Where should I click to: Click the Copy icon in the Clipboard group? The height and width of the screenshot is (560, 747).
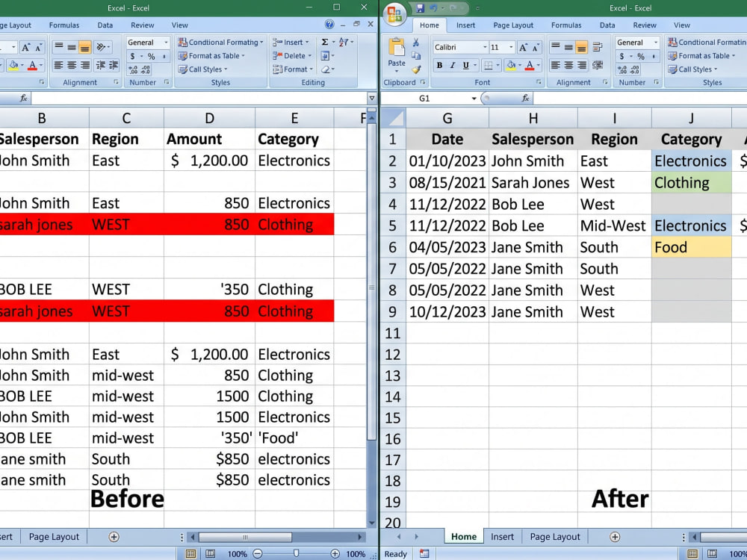[x=416, y=56]
